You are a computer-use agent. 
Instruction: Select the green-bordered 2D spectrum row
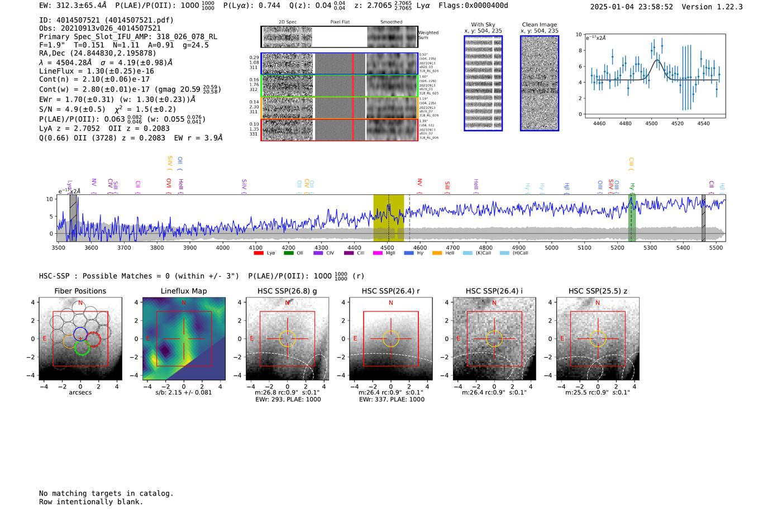pos(339,86)
